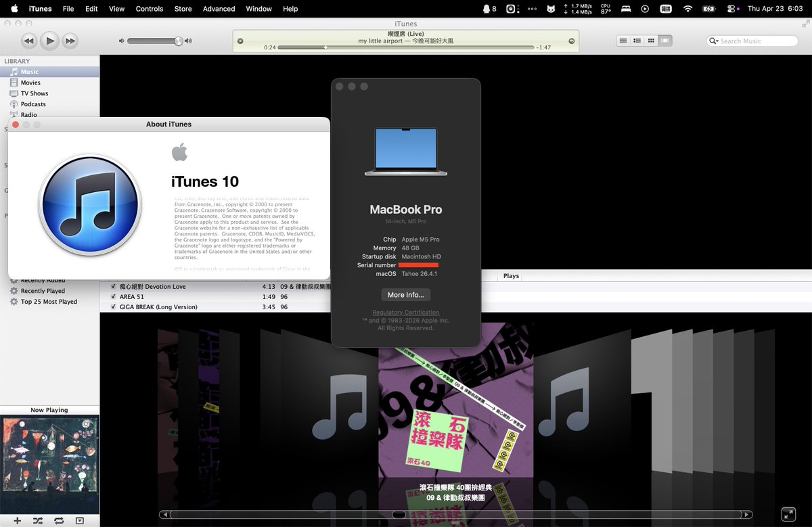Skip forward to the next track in iTunes
The width and height of the screenshot is (812, 527).
(70, 41)
